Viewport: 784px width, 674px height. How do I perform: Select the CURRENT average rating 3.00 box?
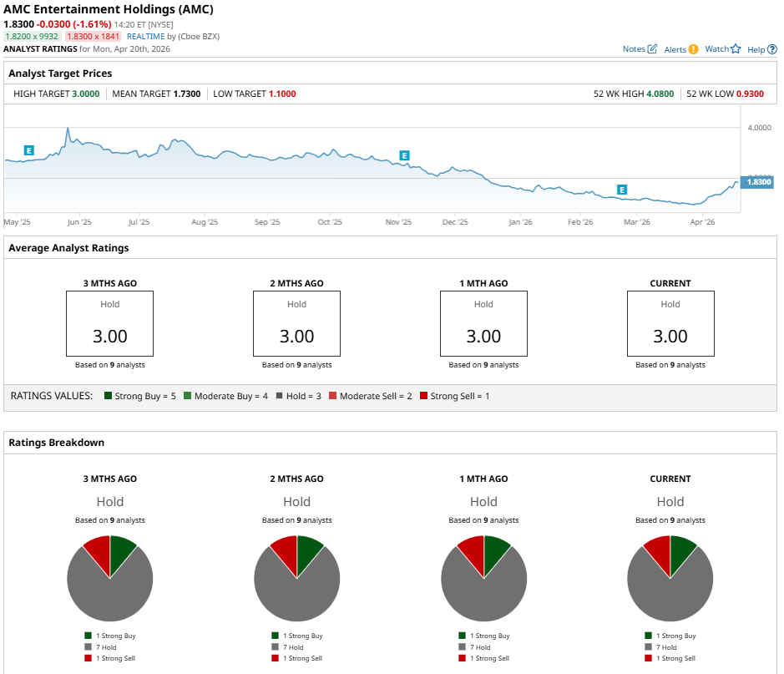pyautogui.click(x=670, y=323)
